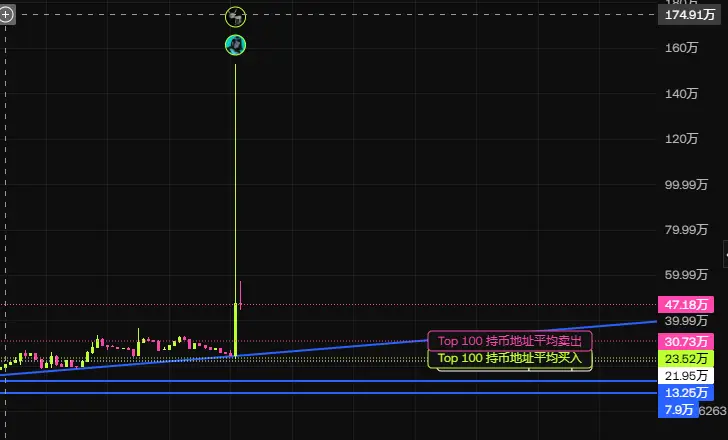Viewport: 728px width, 440px height.
Task: Expand the side panel arrow at right edge
Action: 726,254
